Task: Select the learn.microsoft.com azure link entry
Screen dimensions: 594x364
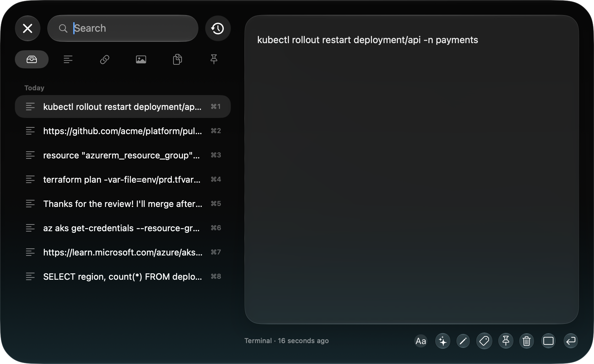Action: click(123, 252)
